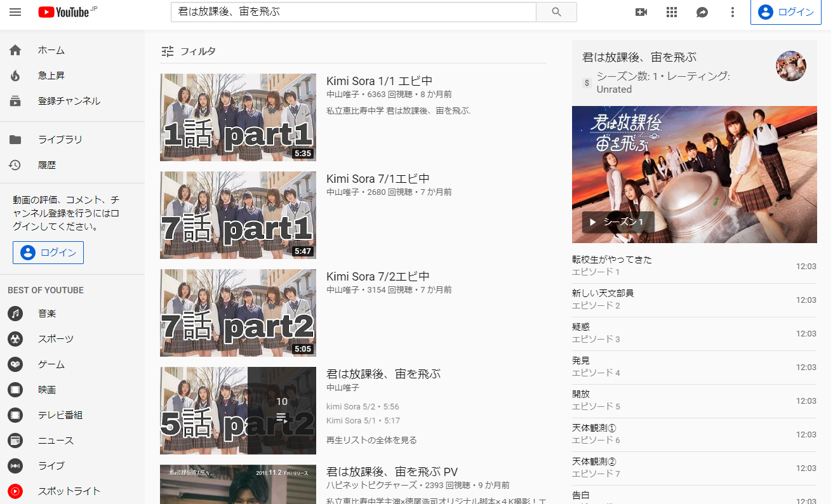Click 再生リストの全体を見る link
This screenshot has height=504, width=833.
[371, 440]
